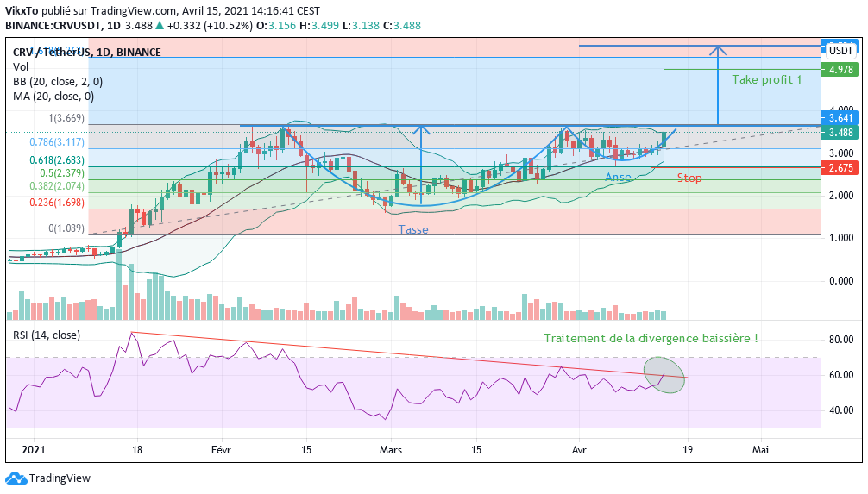Open the USDT currency selector
This screenshot has height=494, width=868.
pyautogui.click(x=840, y=51)
